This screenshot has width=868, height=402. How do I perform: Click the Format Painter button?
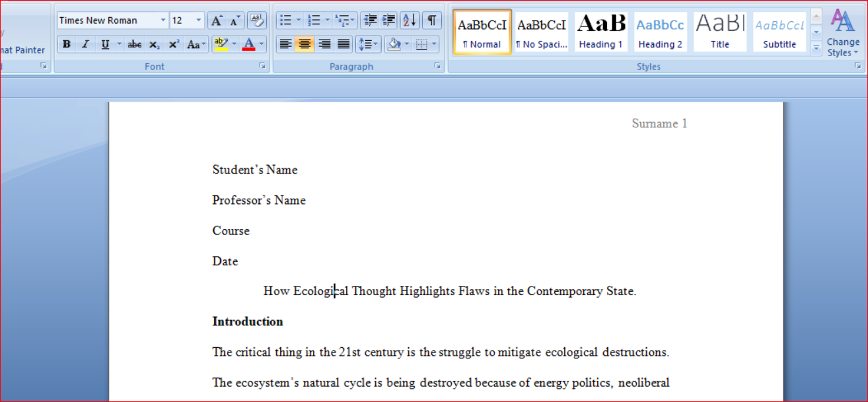(x=22, y=50)
